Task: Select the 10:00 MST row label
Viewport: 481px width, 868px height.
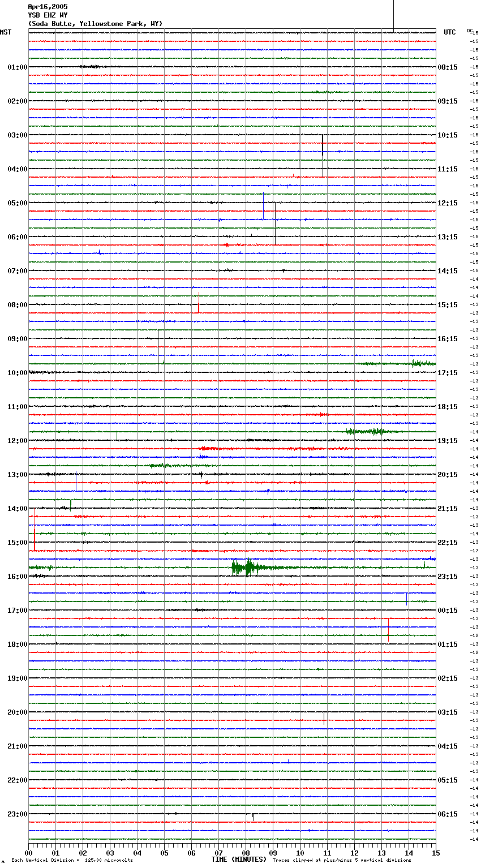Action: tap(18, 373)
